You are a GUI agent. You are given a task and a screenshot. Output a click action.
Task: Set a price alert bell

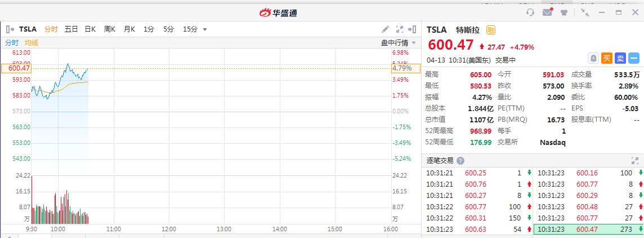coord(593,58)
